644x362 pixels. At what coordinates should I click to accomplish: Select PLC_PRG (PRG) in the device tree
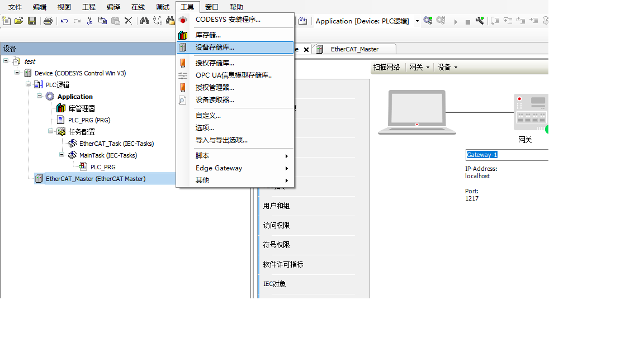[89, 120]
